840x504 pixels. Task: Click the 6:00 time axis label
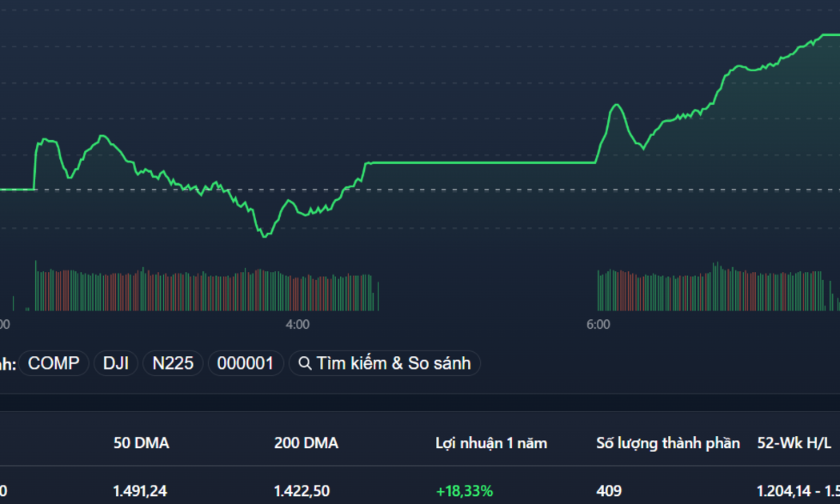pyautogui.click(x=598, y=324)
